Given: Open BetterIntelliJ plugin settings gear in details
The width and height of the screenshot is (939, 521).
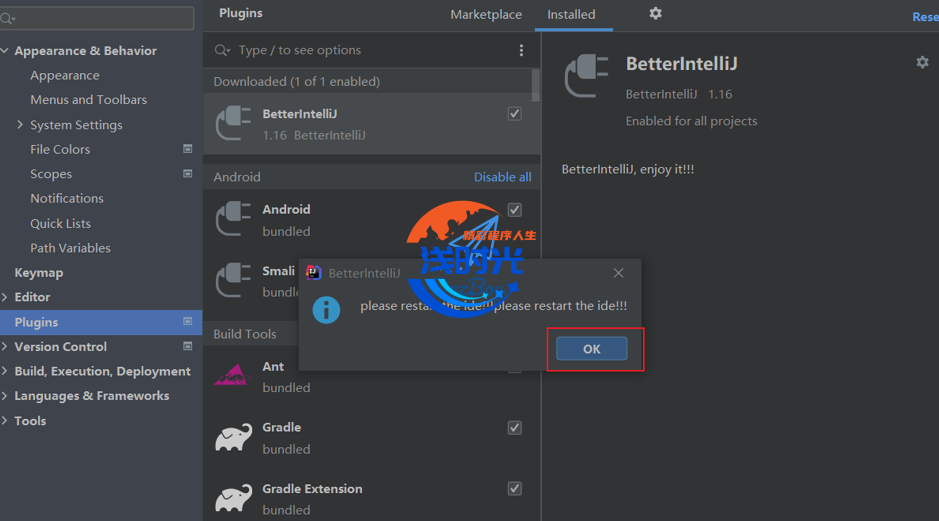Looking at the screenshot, I should (922, 62).
